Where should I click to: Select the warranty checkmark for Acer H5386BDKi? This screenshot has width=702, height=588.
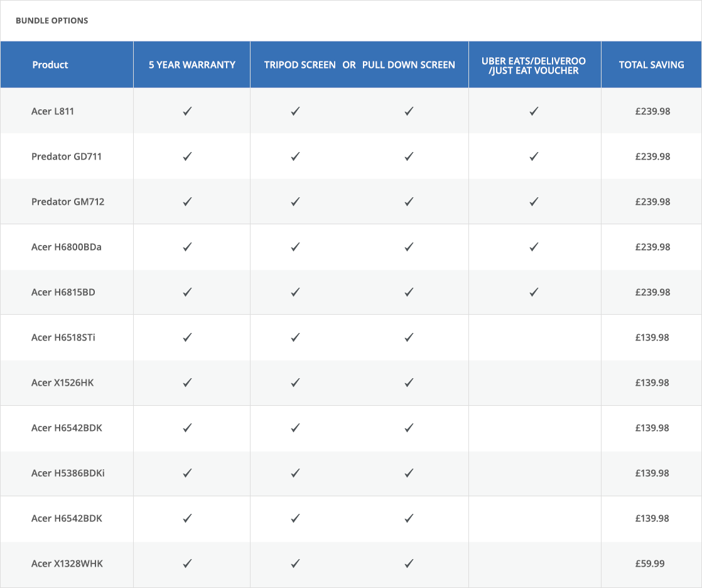187,473
